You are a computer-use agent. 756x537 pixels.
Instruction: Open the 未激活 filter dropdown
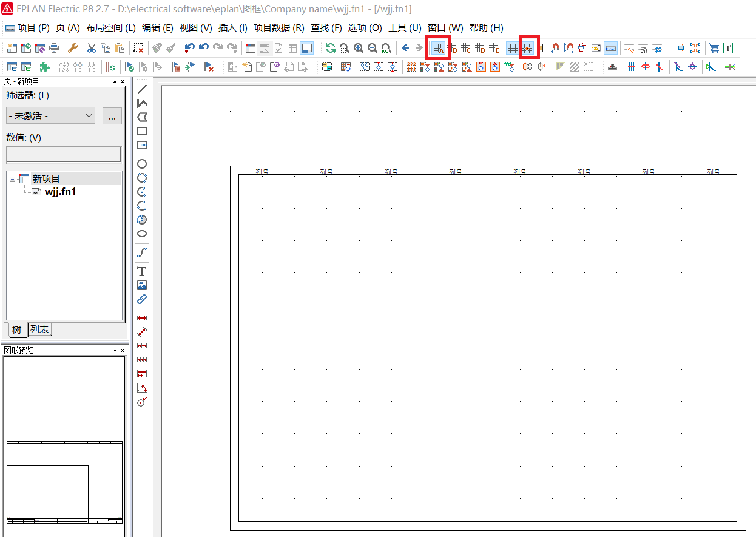(x=50, y=115)
